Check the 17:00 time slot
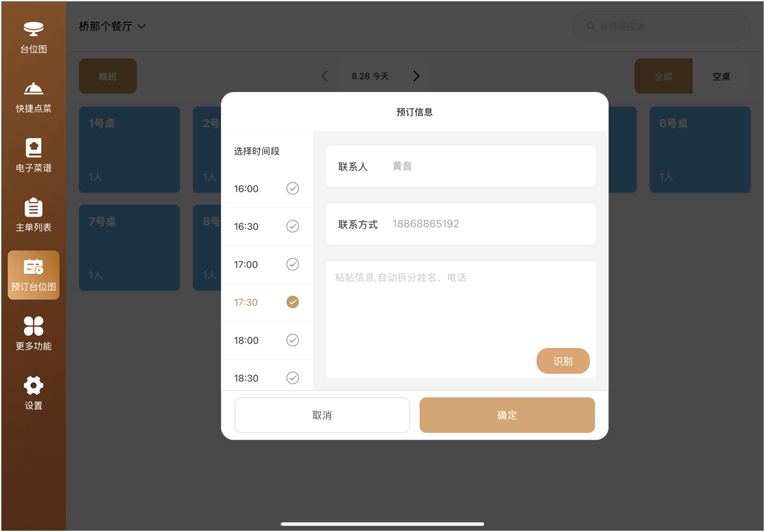 click(293, 264)
